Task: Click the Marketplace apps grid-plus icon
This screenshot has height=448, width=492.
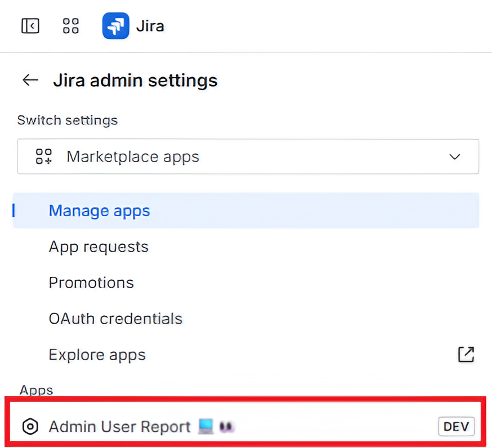Action: pyautogui.click(x=44, y=156)
